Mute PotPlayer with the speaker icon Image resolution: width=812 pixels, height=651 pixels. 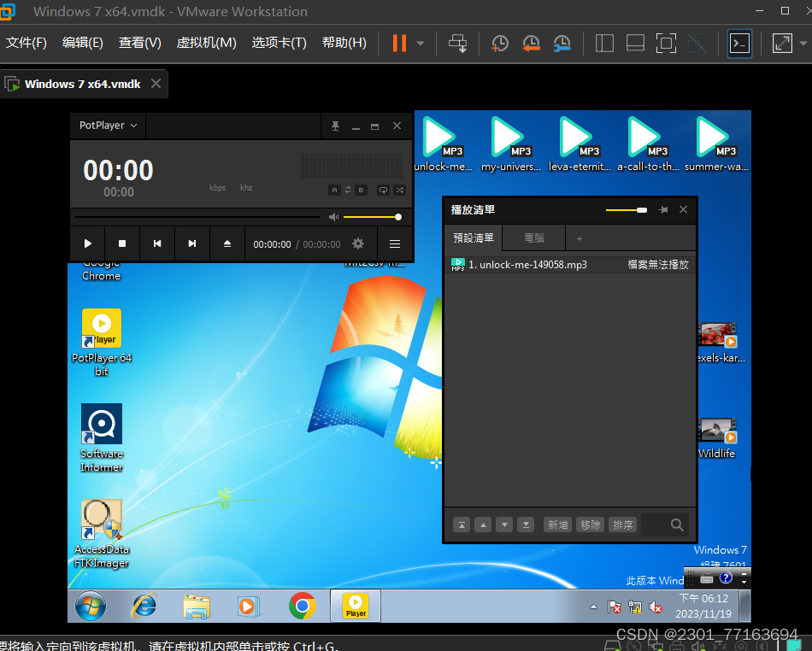click(333, 217)
